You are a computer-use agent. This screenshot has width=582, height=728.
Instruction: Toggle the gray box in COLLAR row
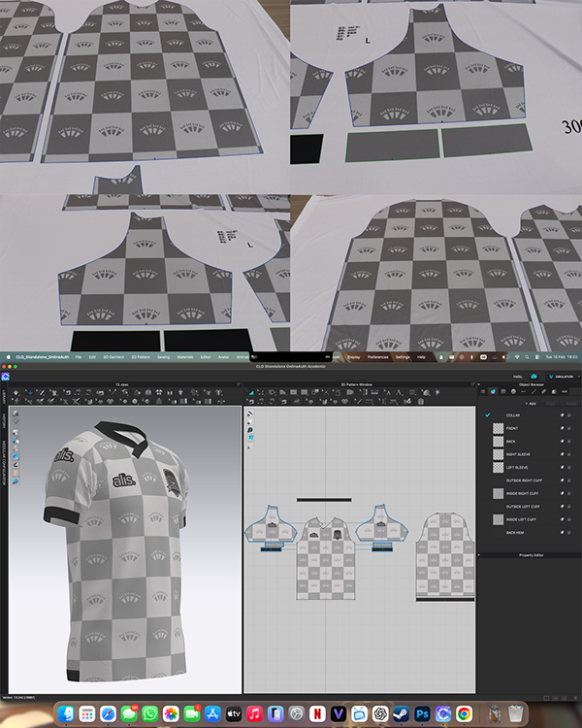[x=569, y=415]
